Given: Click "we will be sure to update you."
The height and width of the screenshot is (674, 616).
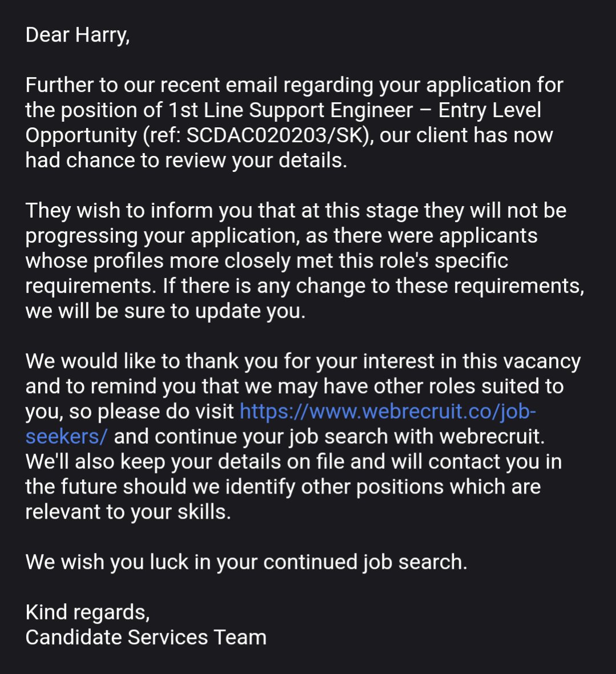Looking at the screenshot, I should tap(166, 311).
